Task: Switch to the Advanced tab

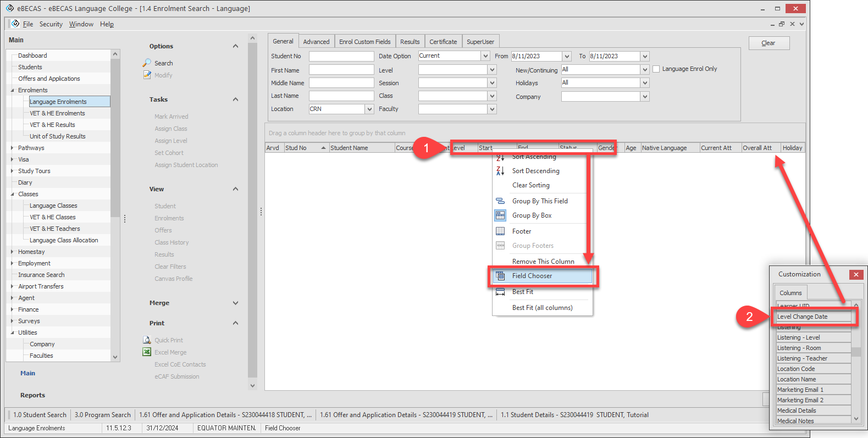Action: 316,42
